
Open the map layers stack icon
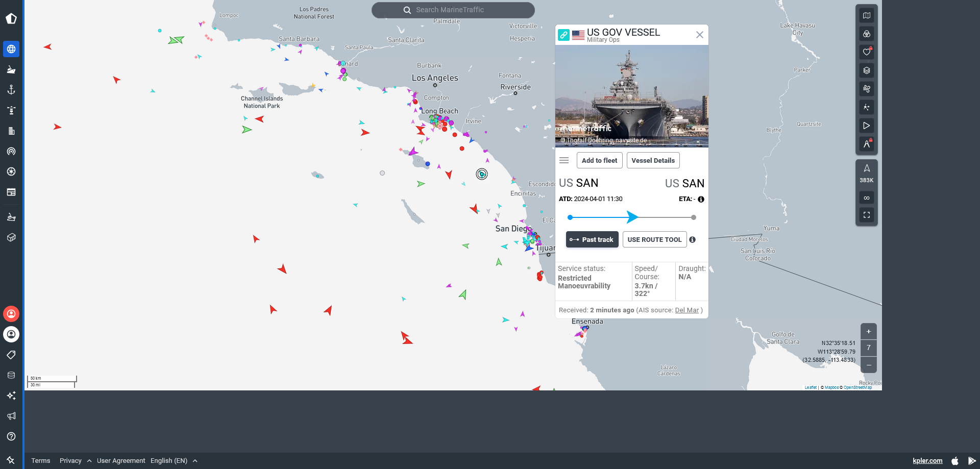(x=867, y=70)
